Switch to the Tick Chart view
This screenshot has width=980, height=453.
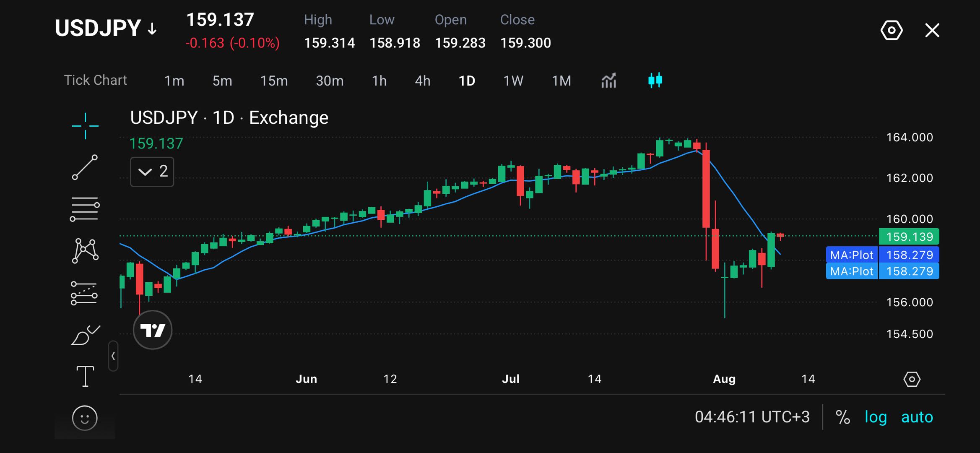(x=95, y=80)
